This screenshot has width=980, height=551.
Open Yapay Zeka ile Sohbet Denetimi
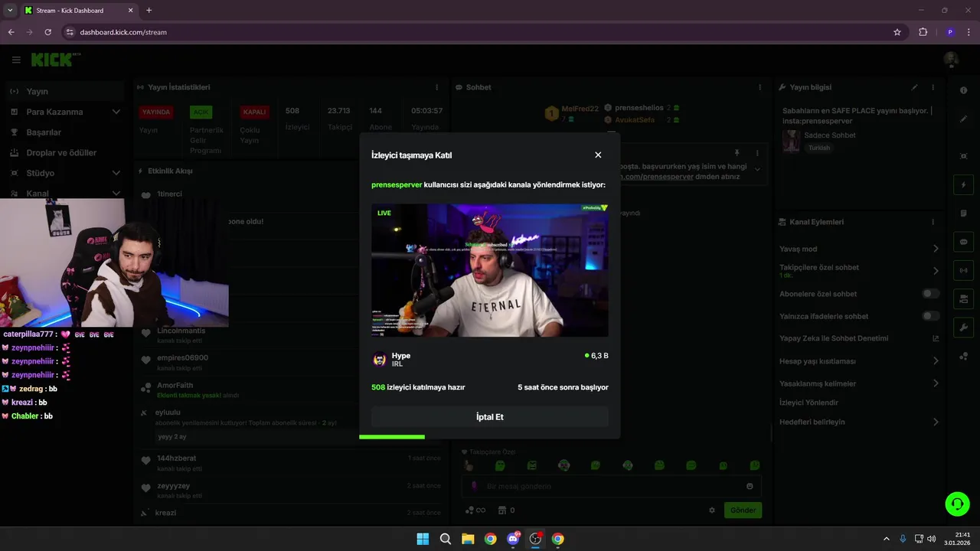(x=859, y=338)
